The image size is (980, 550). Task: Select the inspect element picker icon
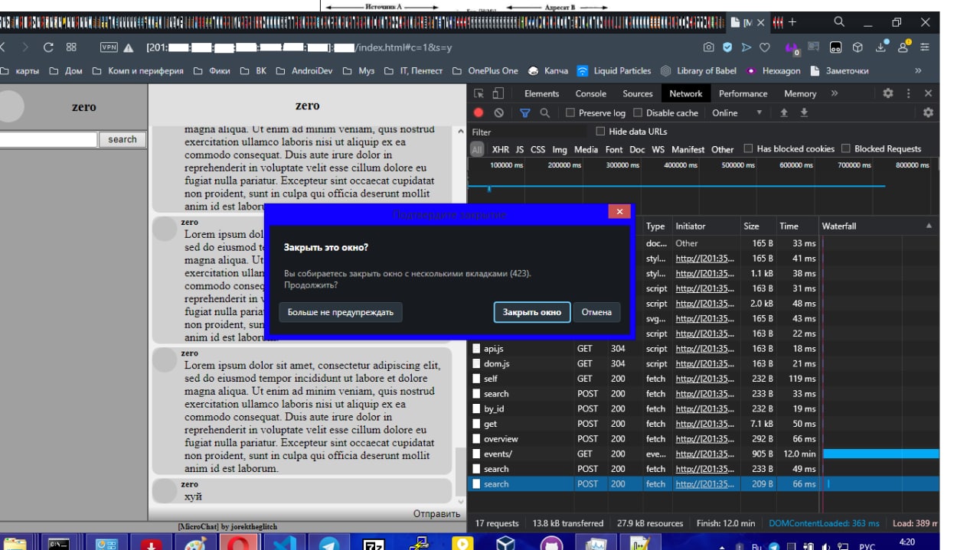click(479, 93)
